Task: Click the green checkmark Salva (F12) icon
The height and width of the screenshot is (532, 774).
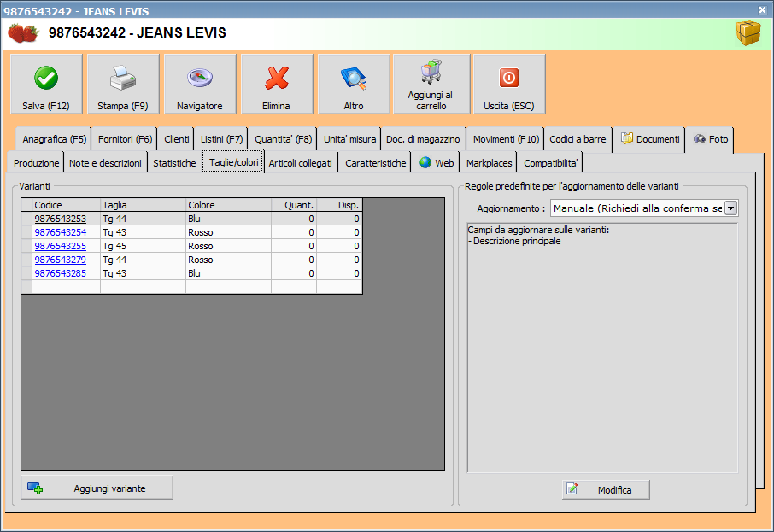Action: pyautogui.click(x=46, y=78)
